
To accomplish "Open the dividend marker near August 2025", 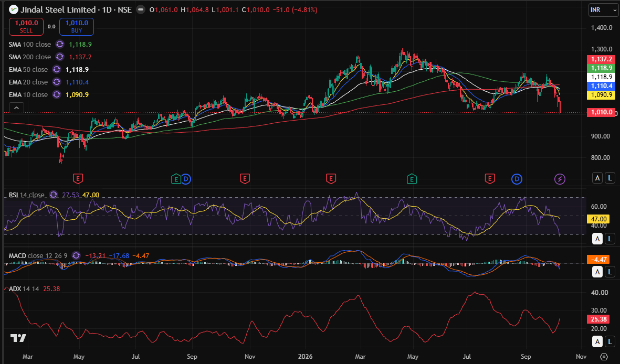I will (x=186, y=179).
